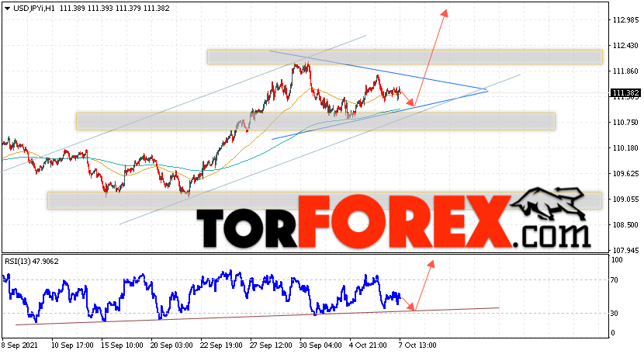This screenshot has width=644, height=354.
Task: Click the RSI level 30 label
Action: coord(615,314)
